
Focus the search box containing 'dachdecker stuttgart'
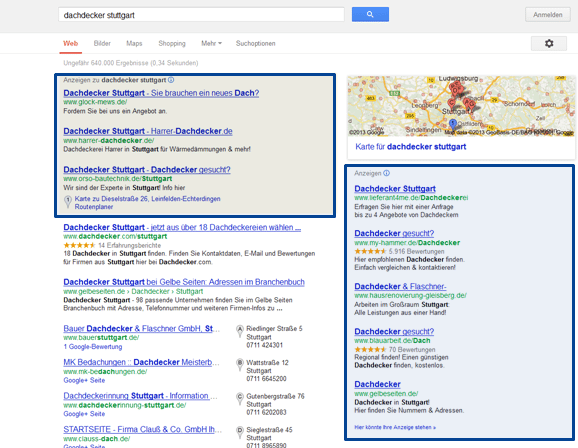(x=201, y=15)
